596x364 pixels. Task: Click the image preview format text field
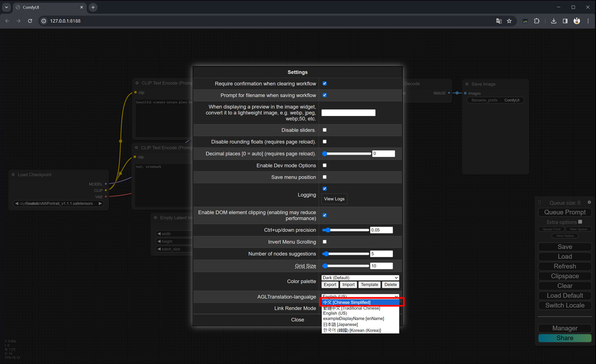(348, 113)
